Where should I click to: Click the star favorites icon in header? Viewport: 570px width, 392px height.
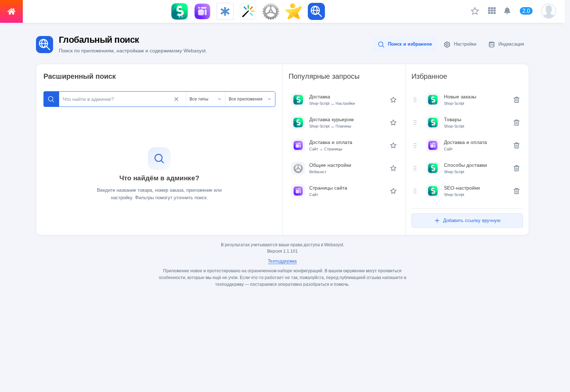click(475, 11)
